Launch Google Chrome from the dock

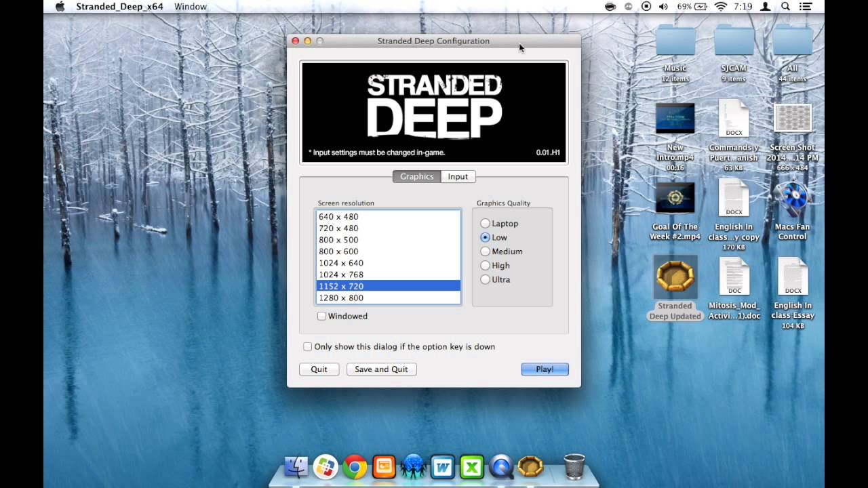pos(355,466)
